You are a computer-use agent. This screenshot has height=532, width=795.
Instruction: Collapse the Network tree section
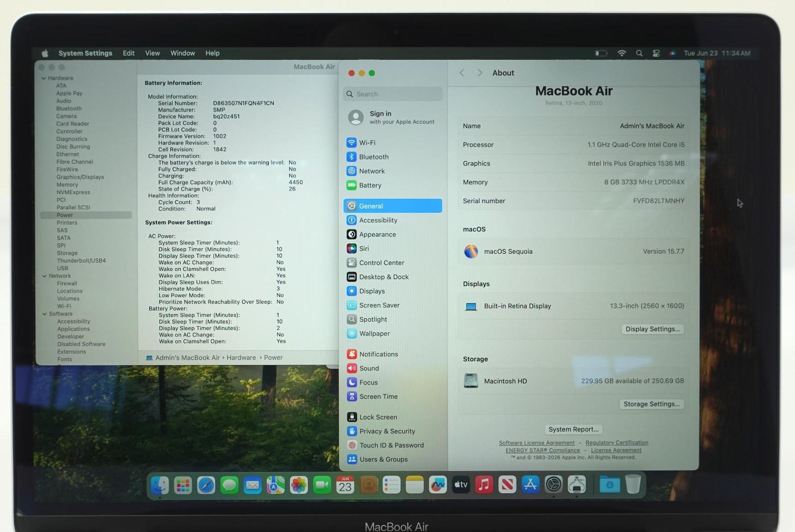pos(44,276)
